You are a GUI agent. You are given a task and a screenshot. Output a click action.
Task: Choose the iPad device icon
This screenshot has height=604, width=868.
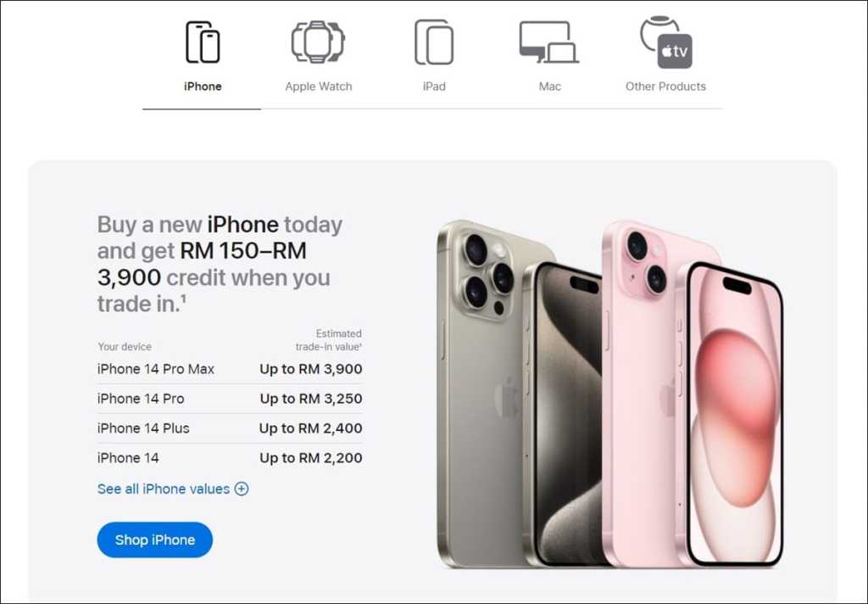click(434, 42)
